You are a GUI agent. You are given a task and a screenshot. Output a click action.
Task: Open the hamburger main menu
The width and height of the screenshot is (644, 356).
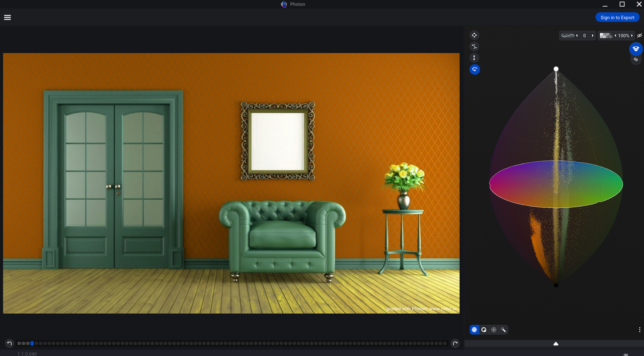[x=8, y=17]
